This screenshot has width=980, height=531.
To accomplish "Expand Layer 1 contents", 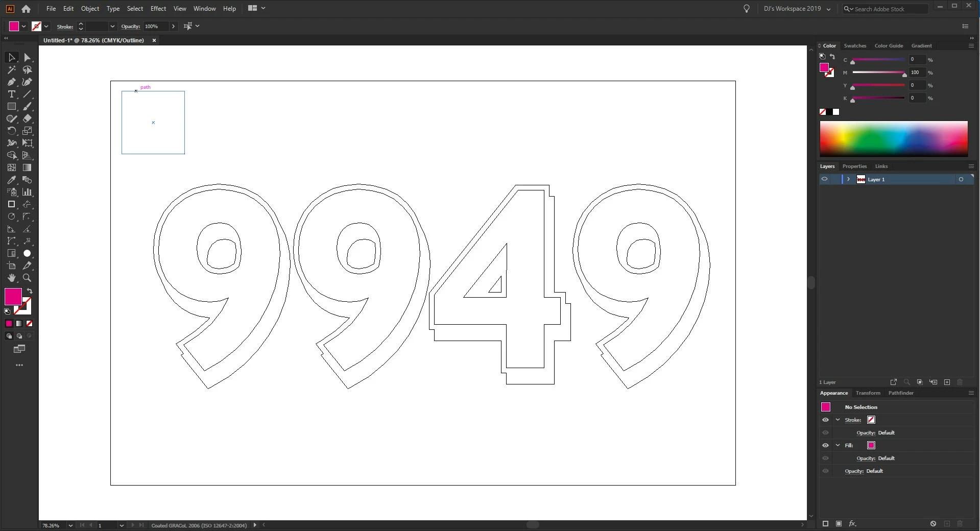I will (x=848, y=179).
